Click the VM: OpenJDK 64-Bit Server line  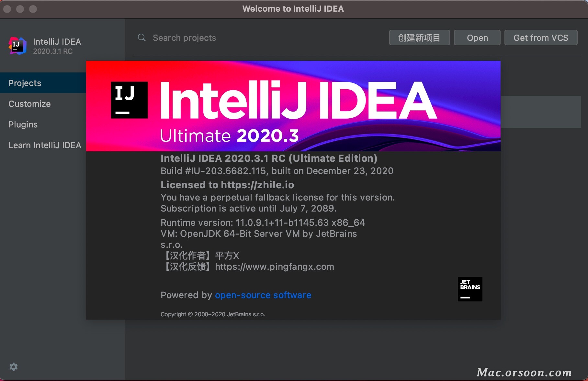pyautogui.click(x=259, y=234)
